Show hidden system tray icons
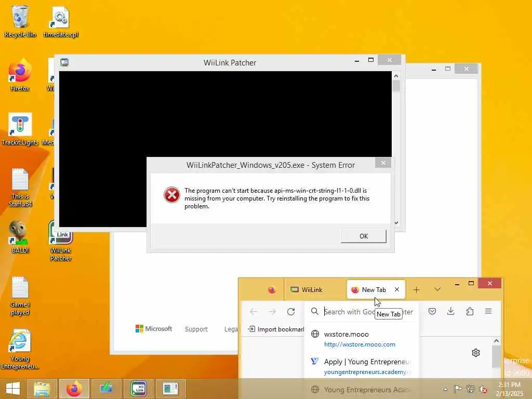Image resolution: width=532 pixels, height=399 pixels. coord(445,389)
